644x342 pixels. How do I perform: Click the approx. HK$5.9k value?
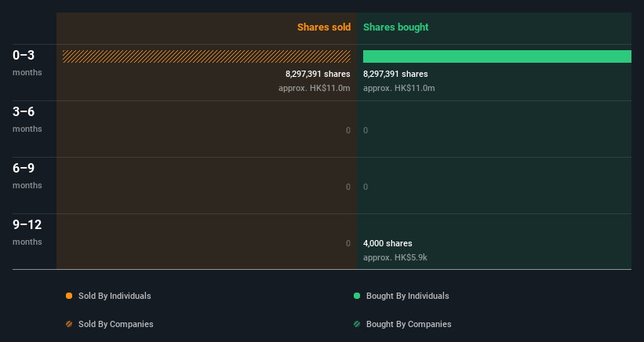395,257
